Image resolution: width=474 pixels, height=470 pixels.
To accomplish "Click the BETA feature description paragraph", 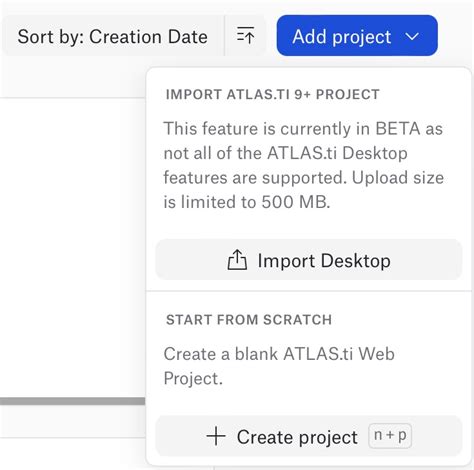I will pos(303,165).
